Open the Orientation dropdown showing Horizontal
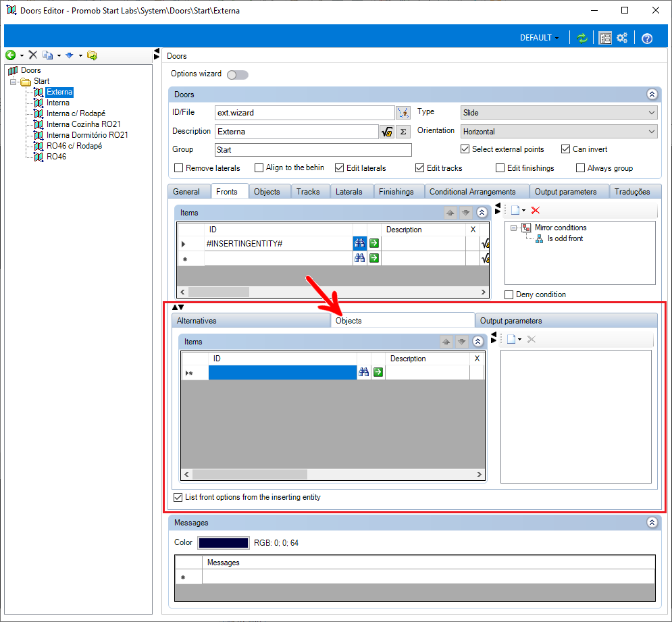672x622 pixels. 559,132
